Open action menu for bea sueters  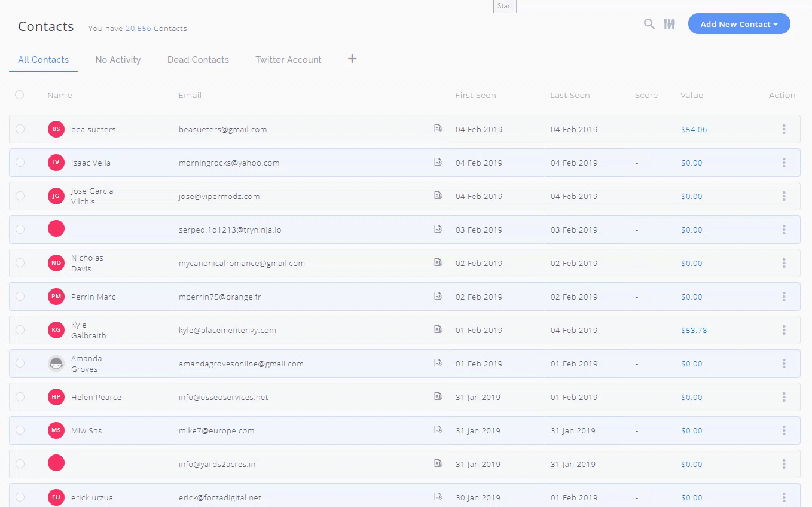point(784,129)
